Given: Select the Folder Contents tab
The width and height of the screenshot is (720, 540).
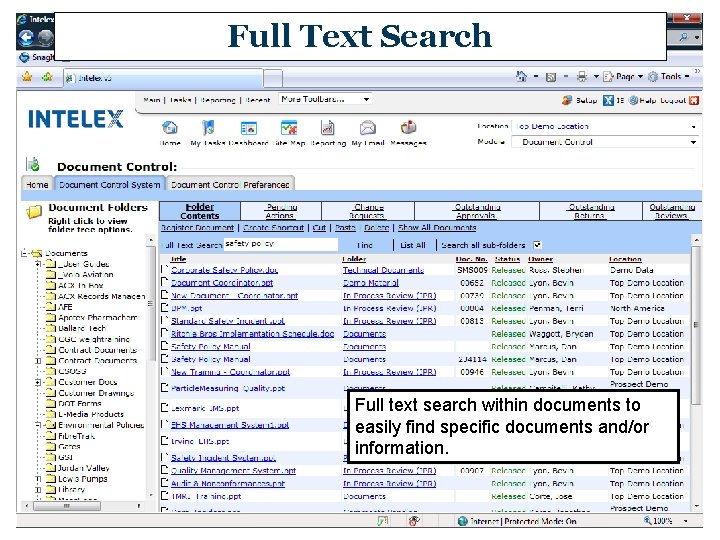Looking at the screenshot, I should (x=200, y=211).
